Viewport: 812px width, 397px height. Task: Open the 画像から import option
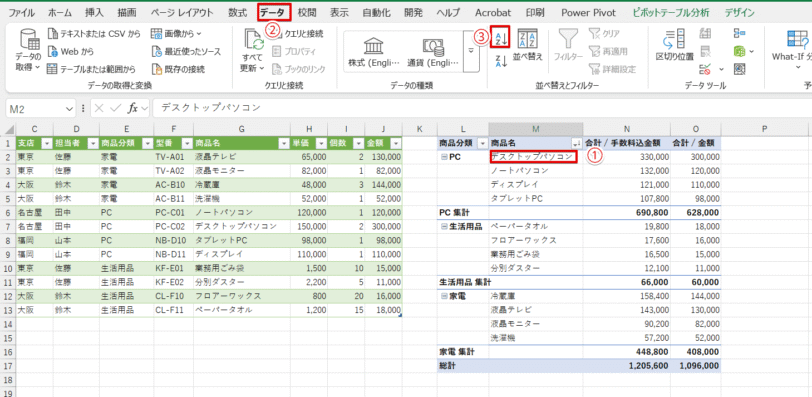176,34
